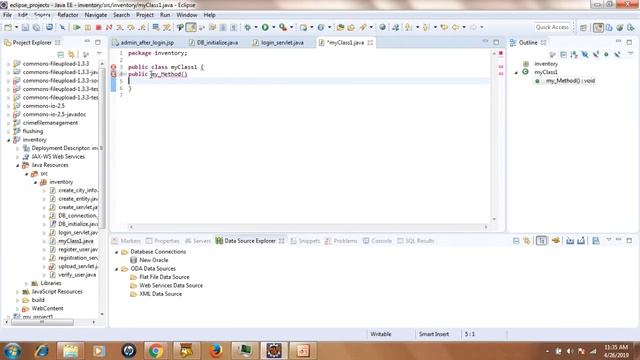Resume debugging with the green Resume icon
640x360 pixels.
tap(76, 27)
